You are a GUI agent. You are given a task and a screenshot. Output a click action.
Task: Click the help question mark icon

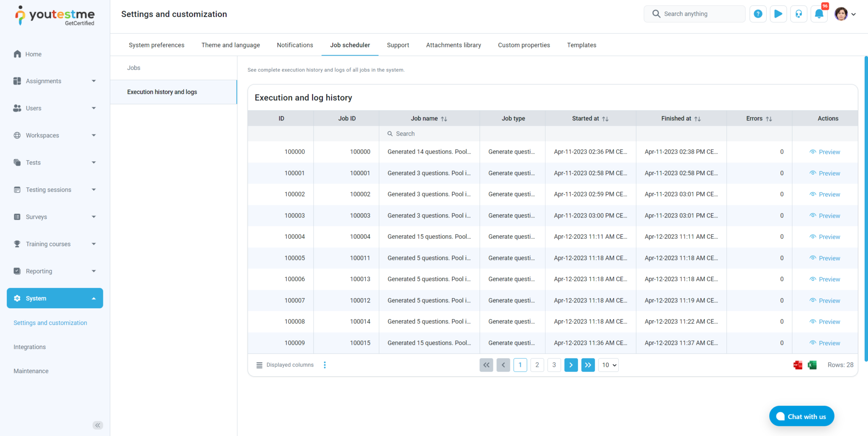click(x=758, y=14)
